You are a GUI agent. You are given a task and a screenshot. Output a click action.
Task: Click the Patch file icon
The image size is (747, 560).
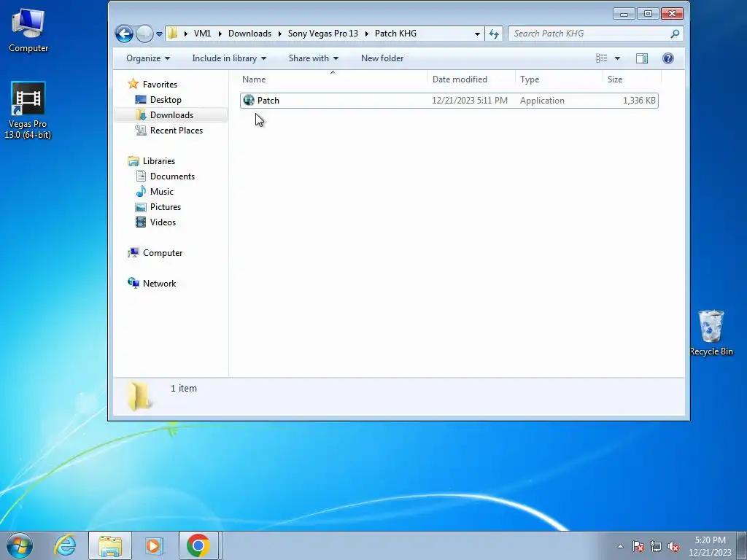point(249,100)
